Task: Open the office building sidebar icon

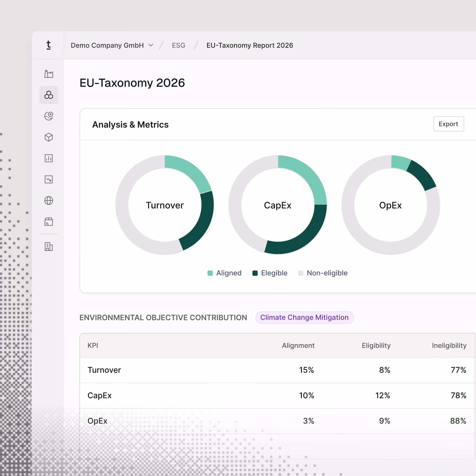Action: (49, 246)
